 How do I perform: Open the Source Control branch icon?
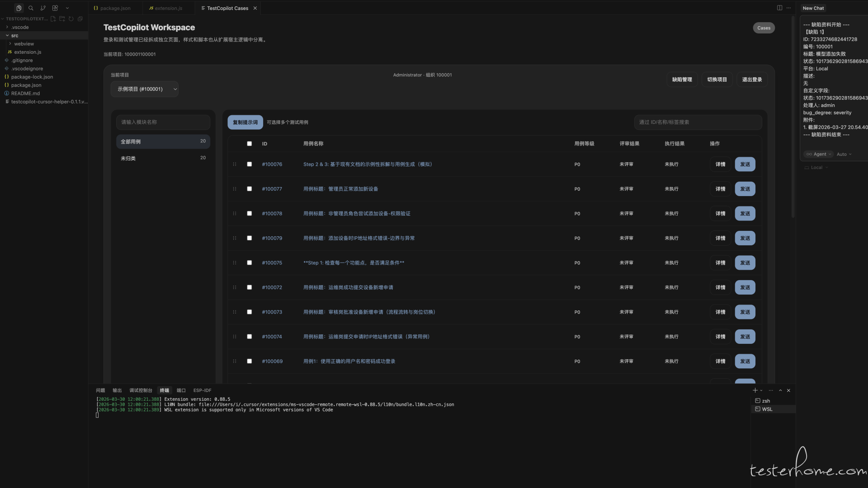[43, 8]
